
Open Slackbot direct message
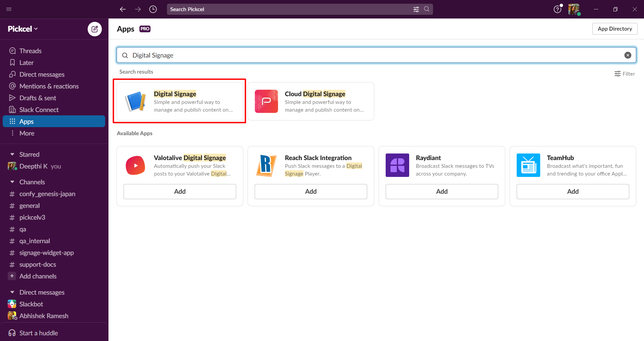pos(54,304)
